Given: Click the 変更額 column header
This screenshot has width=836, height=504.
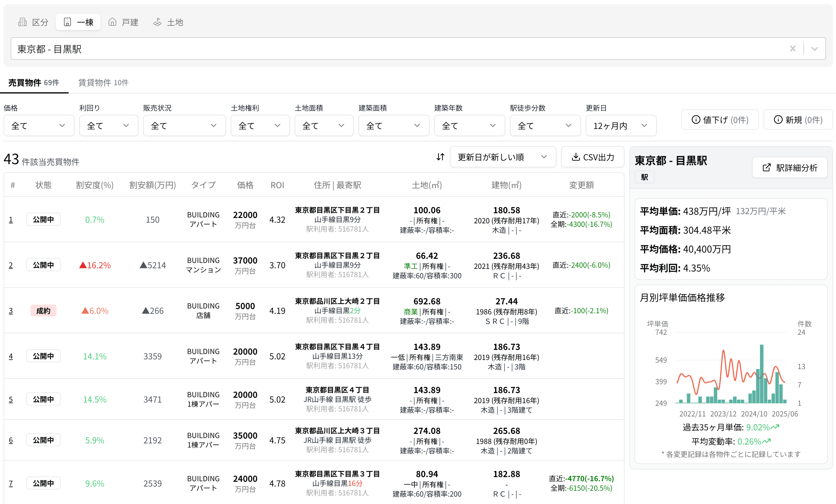Looking at the screenshot, I should click(x=582, y=185).
